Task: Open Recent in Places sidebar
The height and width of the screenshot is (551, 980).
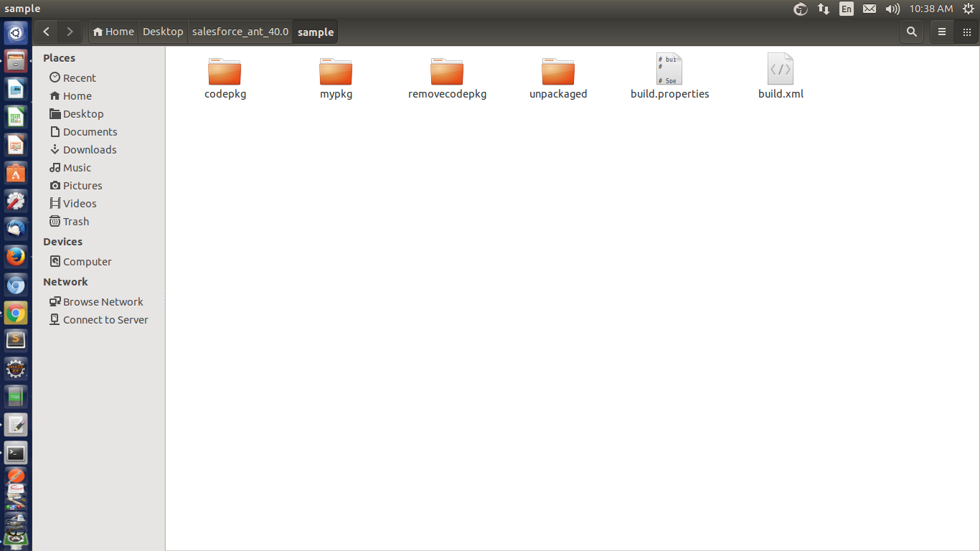Action: tap(79, 78)
